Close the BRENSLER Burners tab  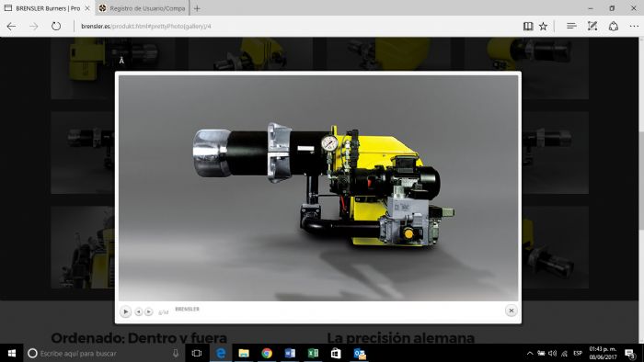[87, 8]
